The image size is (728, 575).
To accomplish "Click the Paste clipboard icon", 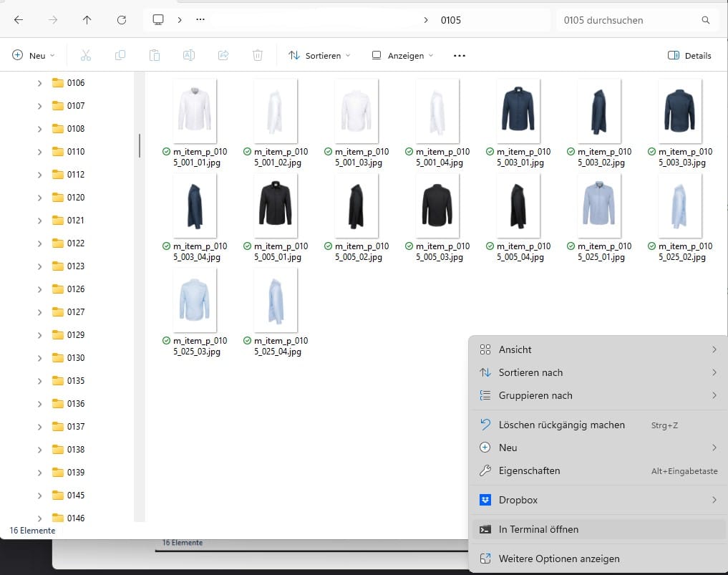I will 154,55.
